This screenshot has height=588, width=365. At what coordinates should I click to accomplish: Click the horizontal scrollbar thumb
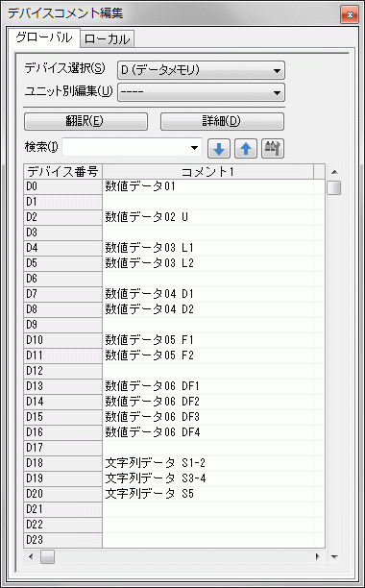47,556
